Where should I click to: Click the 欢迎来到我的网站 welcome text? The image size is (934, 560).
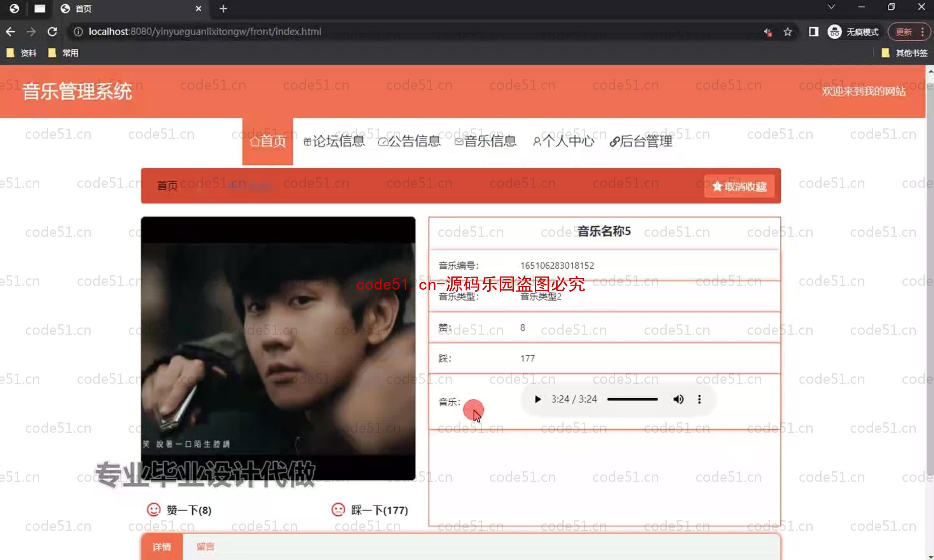point(864,91)
